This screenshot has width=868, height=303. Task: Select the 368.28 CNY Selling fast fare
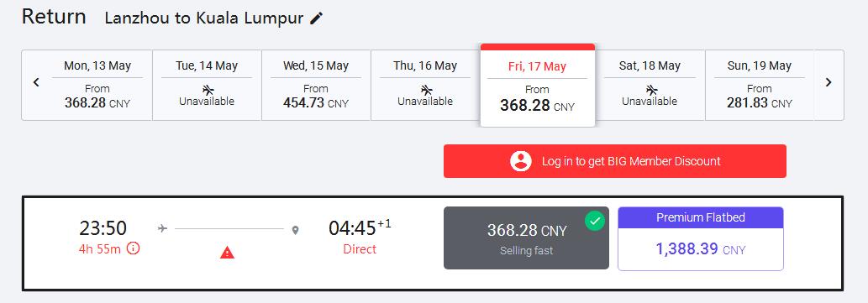click(527, 238)
